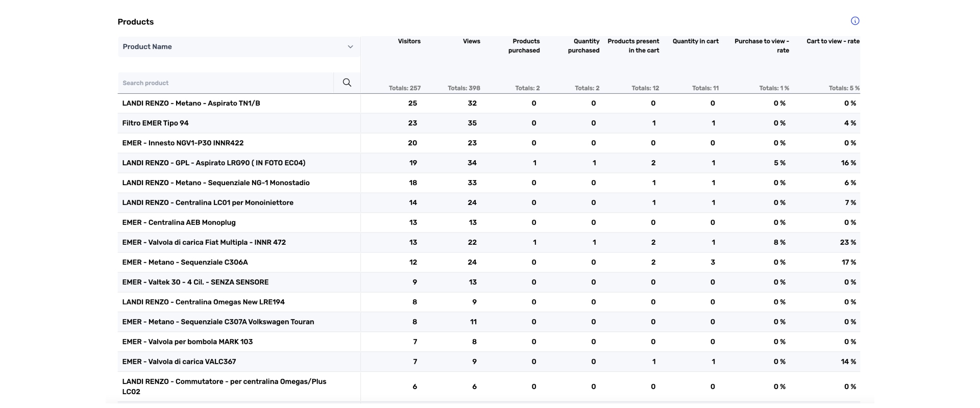980x408 pixels.
Task: Click the Quantity purchased column header
Action: (x=584, y=46)
